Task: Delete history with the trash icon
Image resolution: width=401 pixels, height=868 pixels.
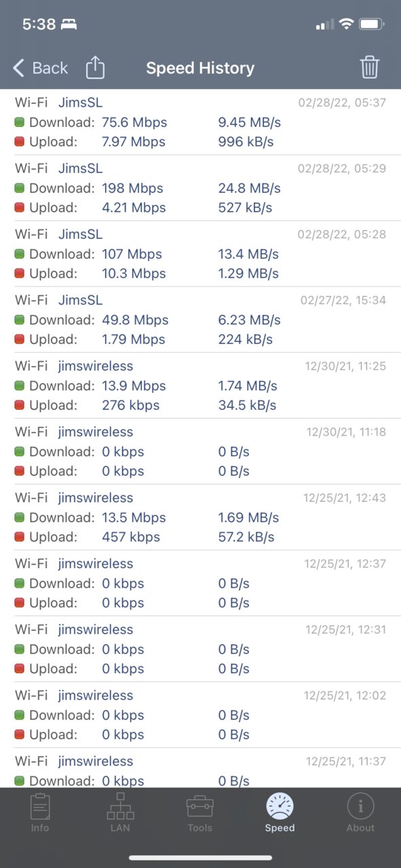Action: (369, 67)
